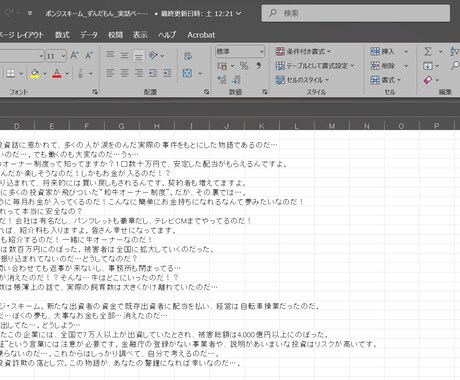Expand the 削除 dropdown arrow
This screenshot has width=460, height=380.
(406, 66)
